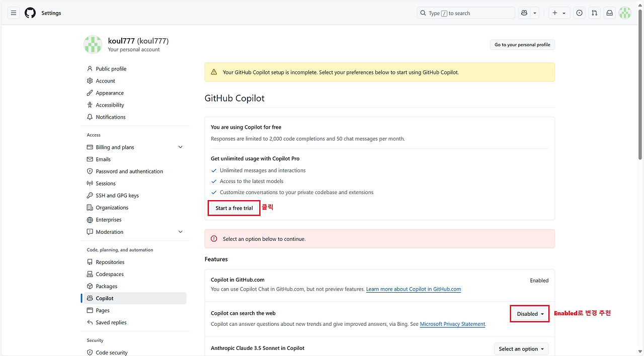Click the Start a free trial button

tap(233, 208)
